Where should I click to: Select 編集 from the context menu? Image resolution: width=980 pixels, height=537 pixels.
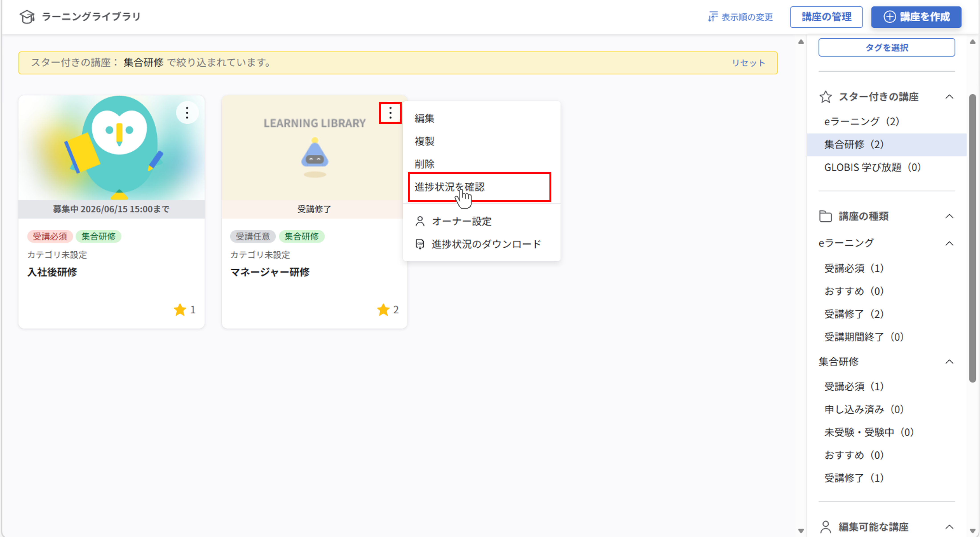481,118
